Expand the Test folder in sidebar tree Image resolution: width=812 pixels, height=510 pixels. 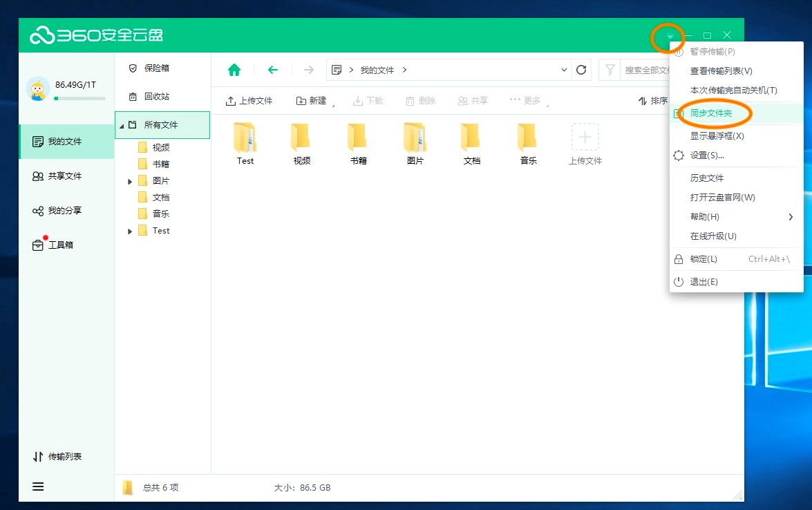129,230
